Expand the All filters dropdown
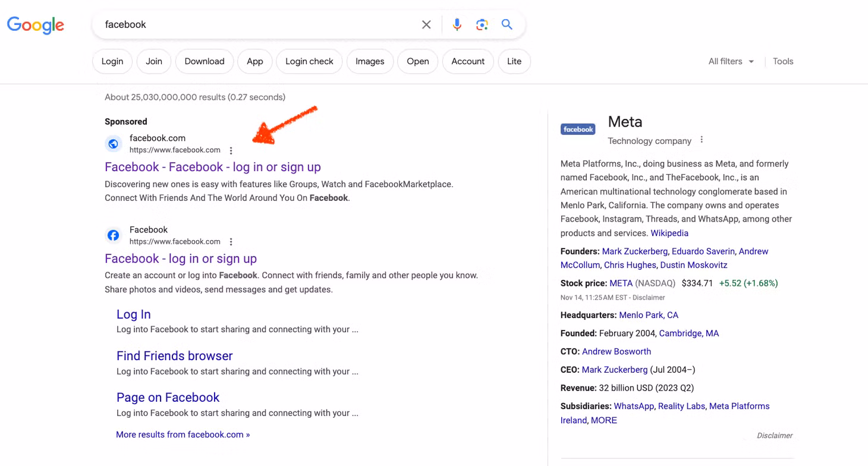 click(x=731, y=61)
